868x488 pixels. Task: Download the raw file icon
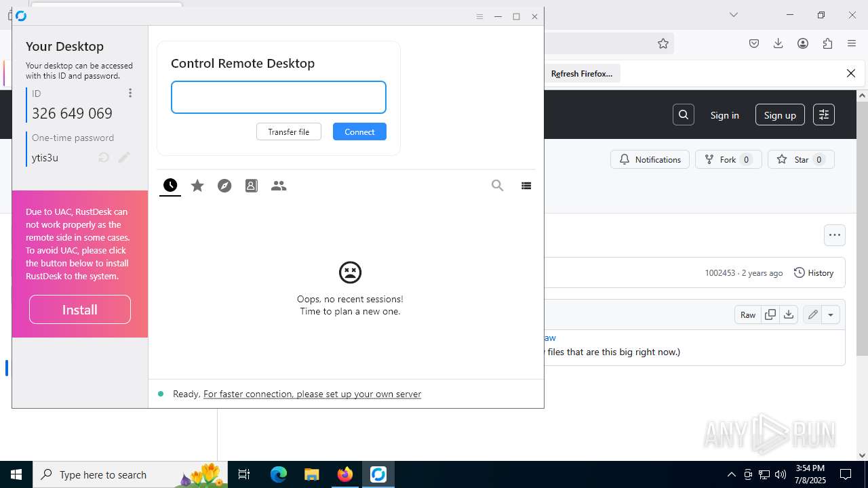tap(789, 314)
